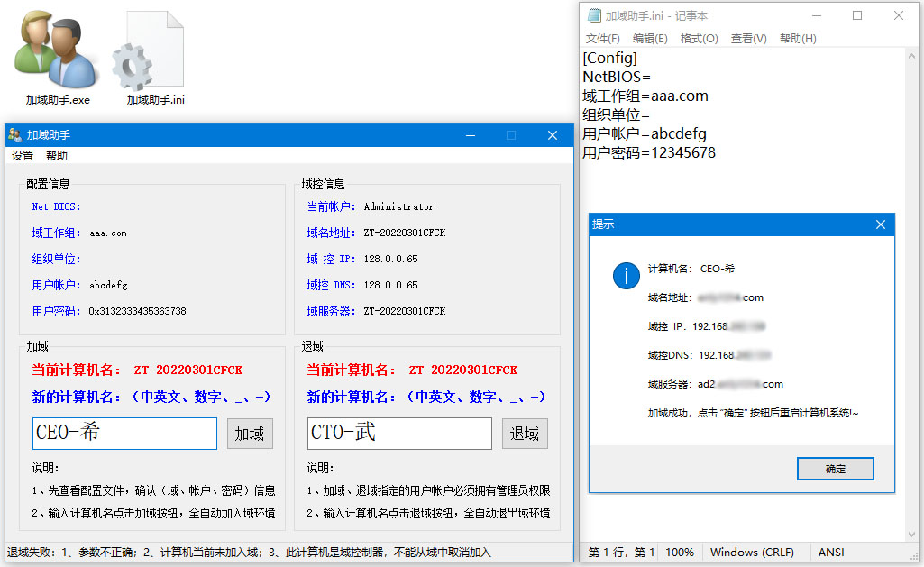
Task: Click the 加域 button to join domain
Action: tap(250, 434)
